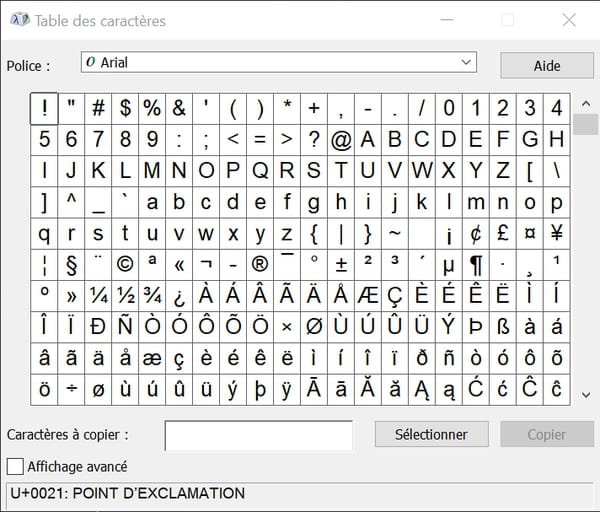Select the Ą uppercase ogonek cell
This screenshot has height=512, width=600.
point(422,390)
